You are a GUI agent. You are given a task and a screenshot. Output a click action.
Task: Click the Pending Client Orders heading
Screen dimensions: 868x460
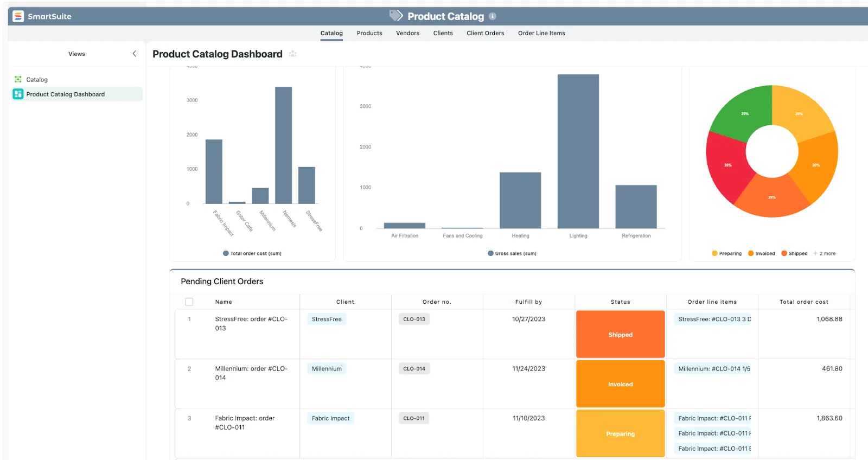(222, 281)
